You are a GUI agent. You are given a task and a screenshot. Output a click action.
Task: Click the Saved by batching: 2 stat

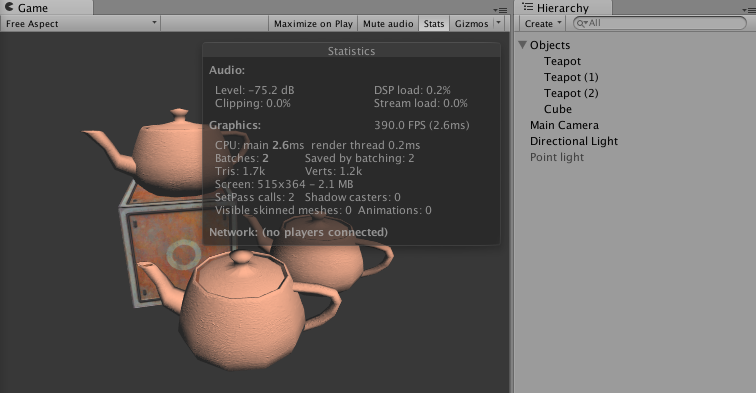[x=359, y=158]
